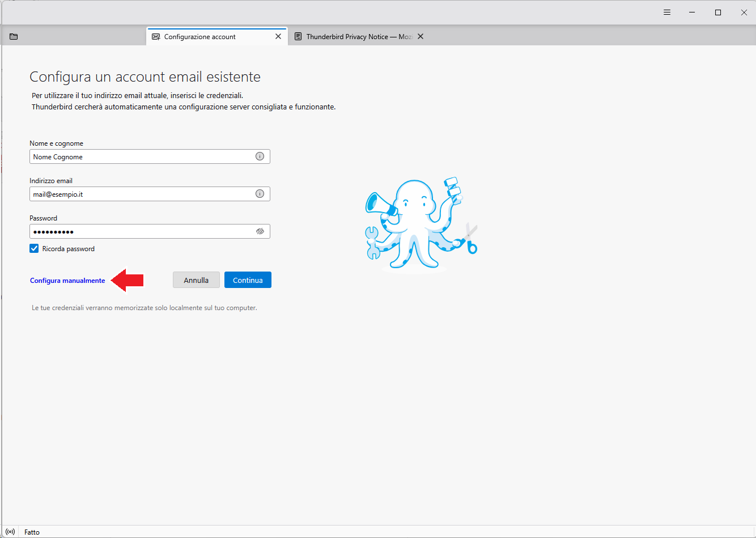This screenshot has width=756, height=538.
Task: Focus the Nome e cognome text field
Action: [142, 156]
